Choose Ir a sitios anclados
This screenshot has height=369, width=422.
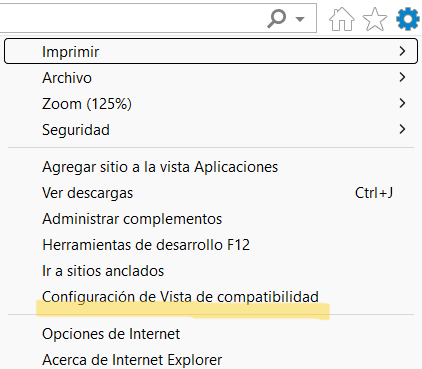(211, 271)
